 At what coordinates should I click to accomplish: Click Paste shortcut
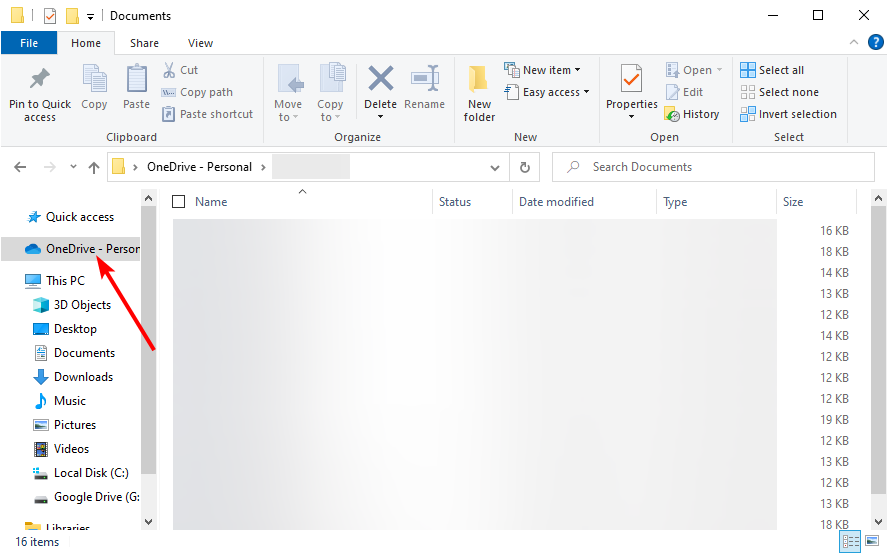click(207, 114)
